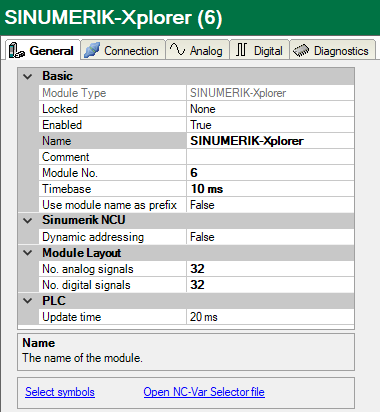The width and height of the screenshot is (380, 412).
Task: Click the Digital pulse signal icon
Action: click(241, 50)
